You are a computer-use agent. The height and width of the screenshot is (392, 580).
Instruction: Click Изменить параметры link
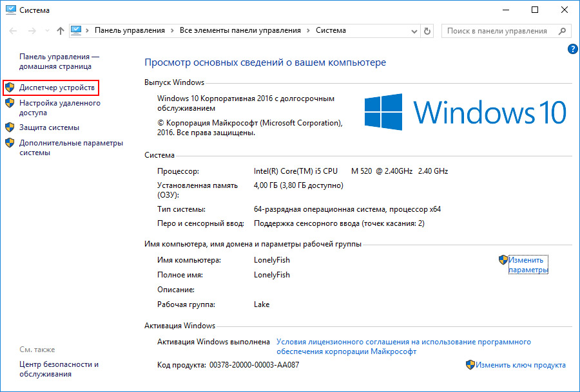(528, 265)
